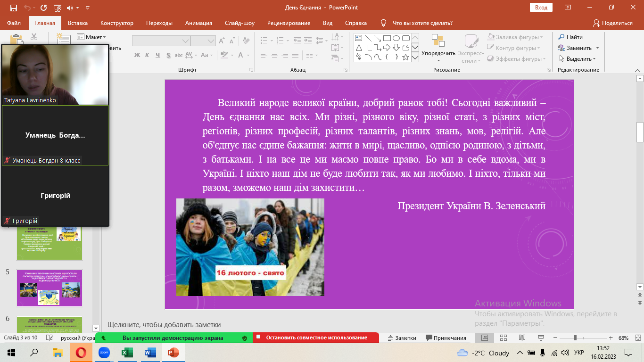This screenshot has width=644, height=362.
Task: Zoom in with the plus button
Action: coord(611,338)
